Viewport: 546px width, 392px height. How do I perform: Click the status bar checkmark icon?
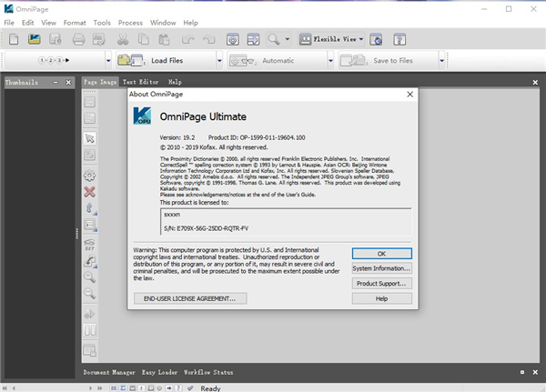point(190,387)
